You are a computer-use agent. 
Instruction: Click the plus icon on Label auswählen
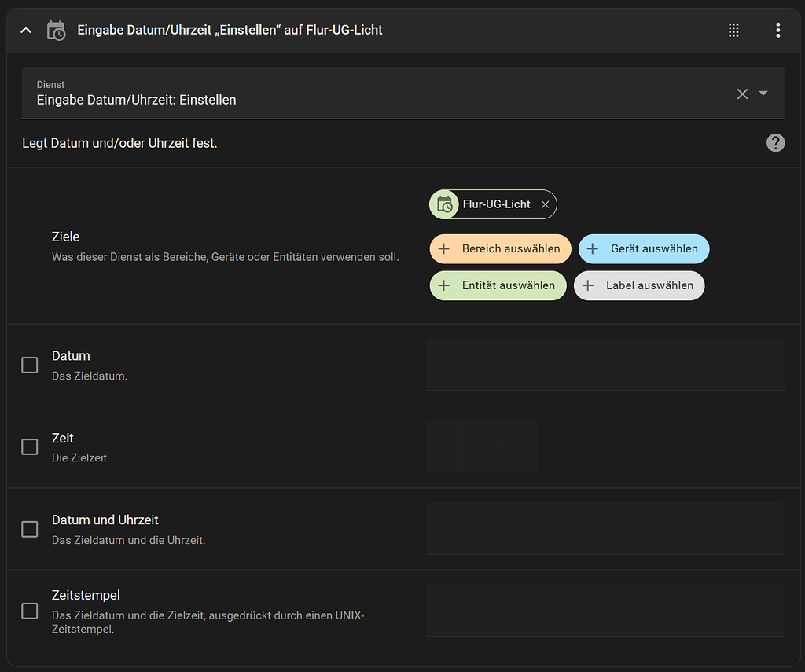[587, 285]
